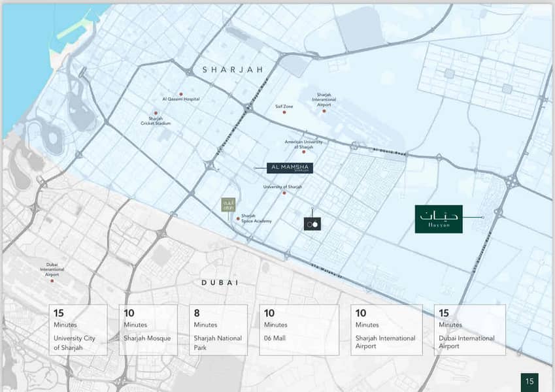The width and height of the screenshot is (555, 392).
Task: Select the Al Mamsha label on map
Action: coord(290,168)
